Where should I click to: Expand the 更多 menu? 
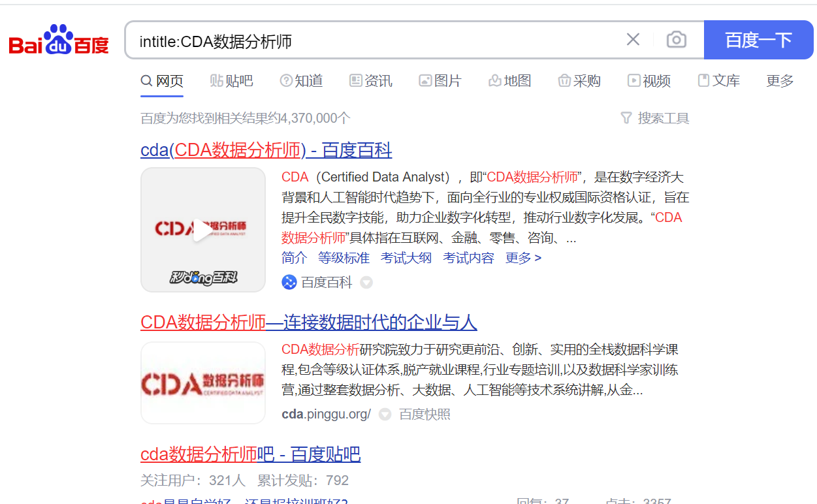780,81
